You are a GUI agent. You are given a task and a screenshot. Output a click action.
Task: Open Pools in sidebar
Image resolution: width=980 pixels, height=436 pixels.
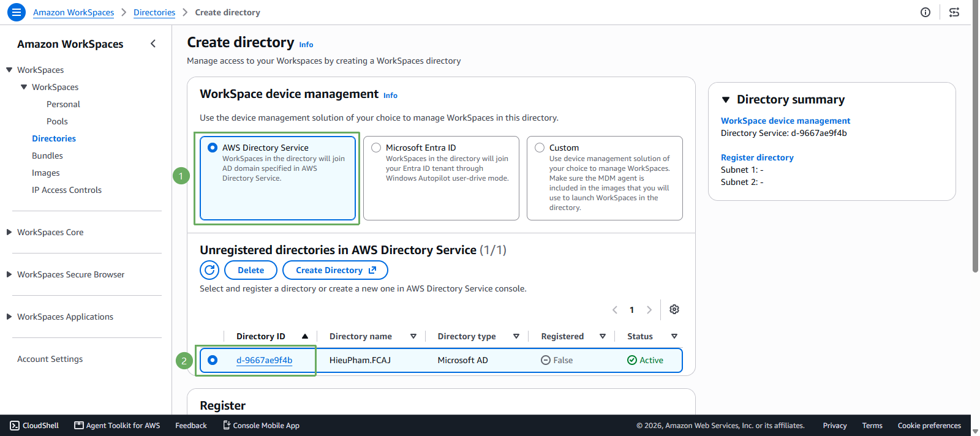57,121
